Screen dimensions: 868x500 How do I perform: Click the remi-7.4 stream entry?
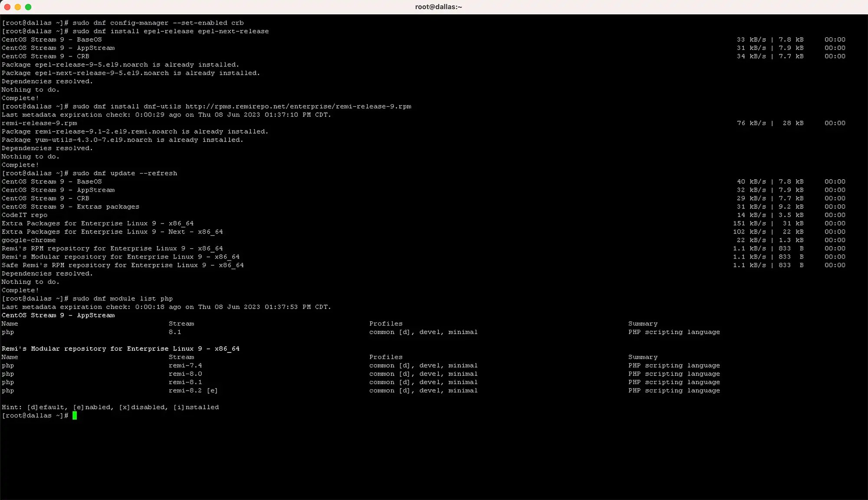point(185,365)
